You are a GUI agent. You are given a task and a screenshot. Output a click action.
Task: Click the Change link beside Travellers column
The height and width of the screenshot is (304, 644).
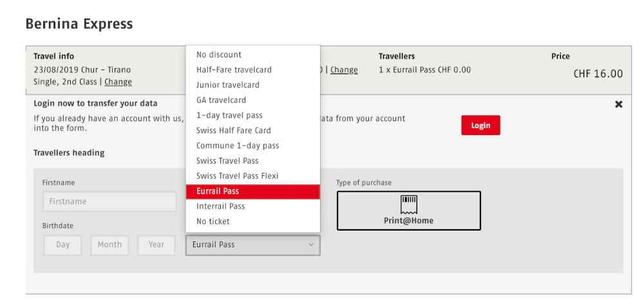(344, 70)
